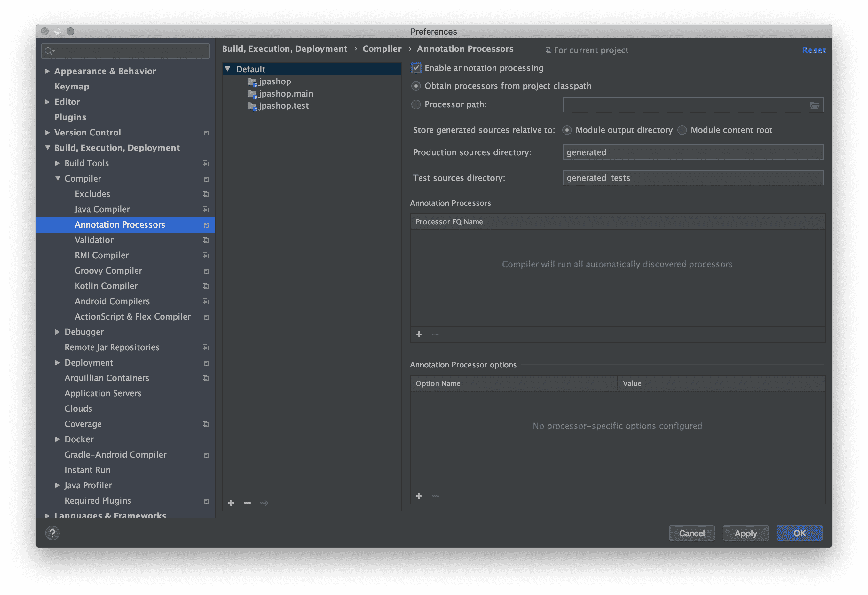868x595 pixels.
Task: Add a new annotation processor profile
Action: tap(231, 503)
